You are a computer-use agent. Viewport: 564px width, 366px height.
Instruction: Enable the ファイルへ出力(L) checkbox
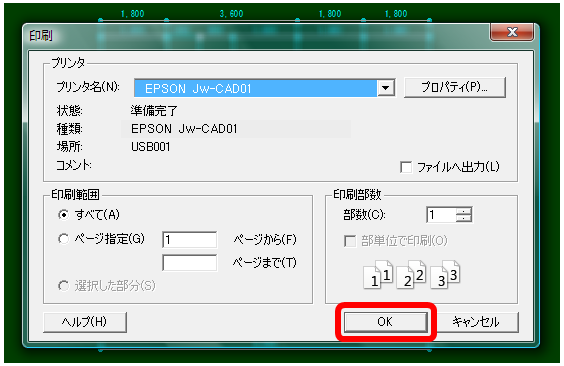[406, 167]
